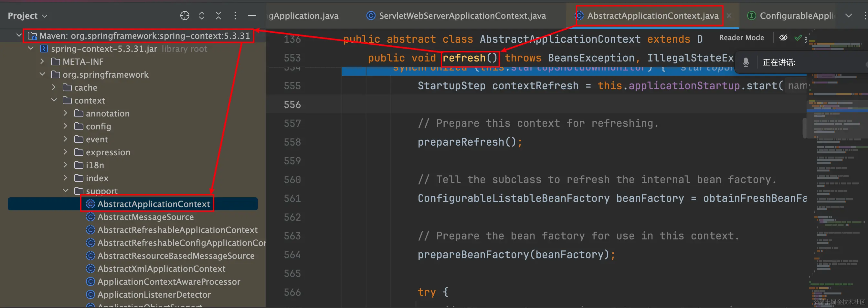Image resolution: width=868 pixels, height=308 pixels.
Task: Select AbstractApplicationContext in the project tree
Action: click(133, 204)
